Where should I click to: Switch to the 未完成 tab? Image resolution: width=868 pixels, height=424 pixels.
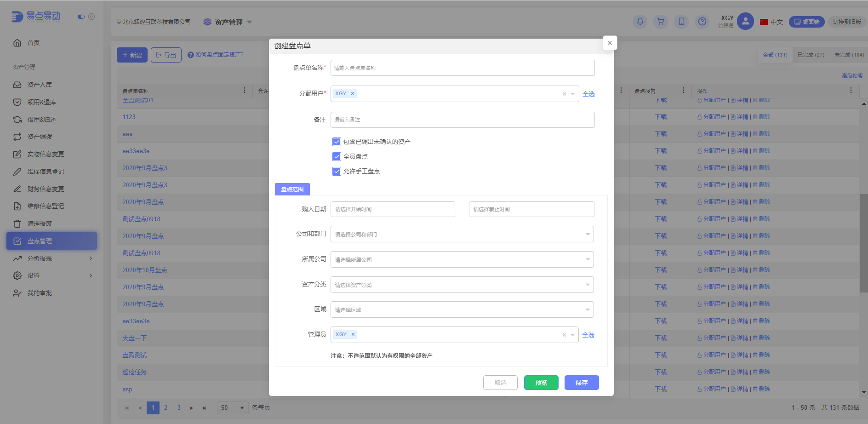pos(848,54)
